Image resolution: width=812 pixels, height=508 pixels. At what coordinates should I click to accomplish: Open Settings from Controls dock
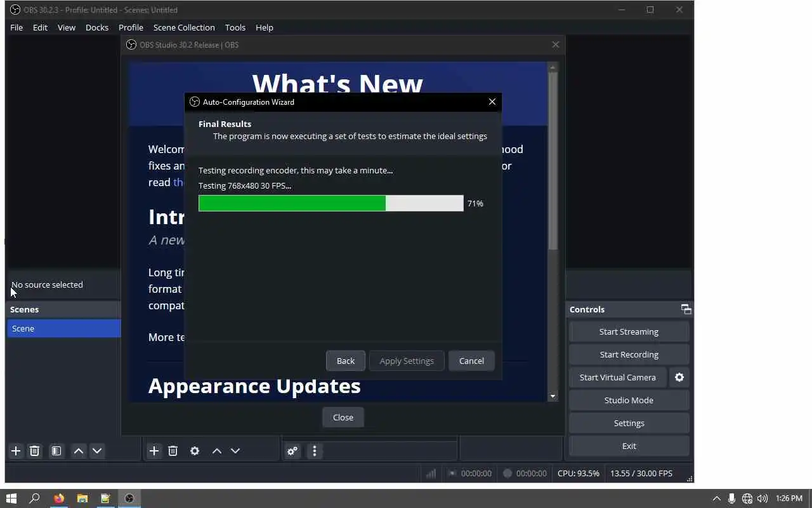click(629, 423)
